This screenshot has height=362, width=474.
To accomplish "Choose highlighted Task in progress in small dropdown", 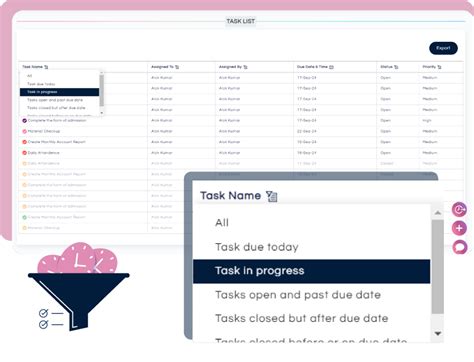I will point(59,92).
